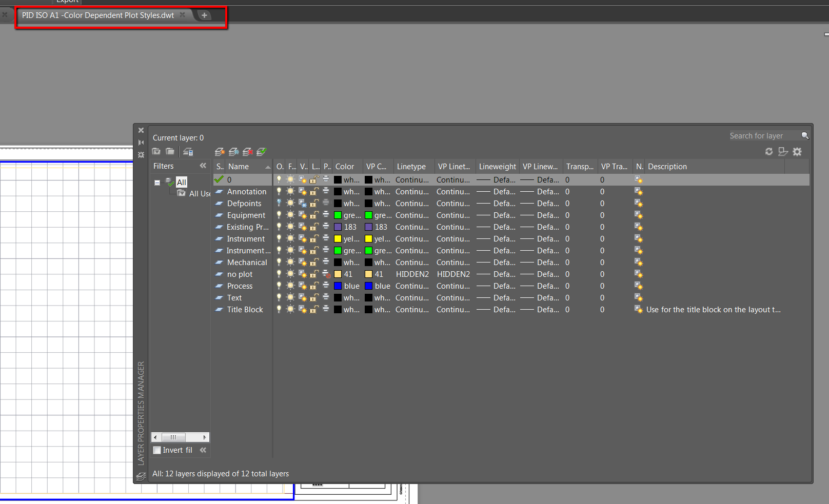
Task: Open Layer Settings with the gear icon
Action: 797,151
